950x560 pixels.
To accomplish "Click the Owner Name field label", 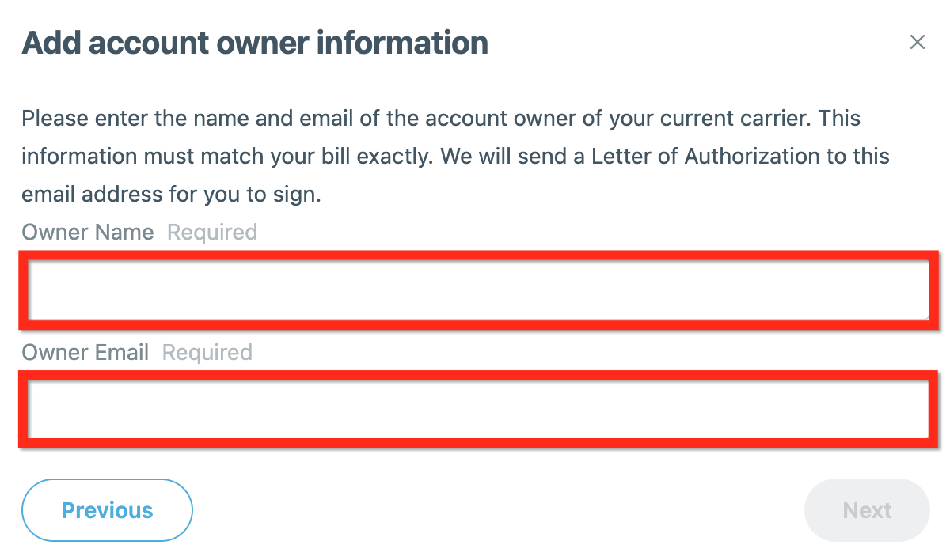I will (88, 233).
